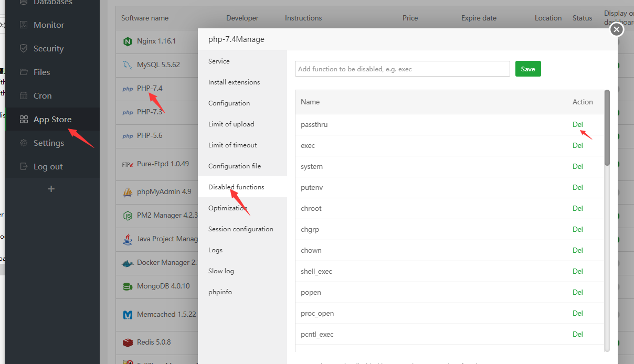Delete the shell_exec disabled function

[x=578, y=271]
